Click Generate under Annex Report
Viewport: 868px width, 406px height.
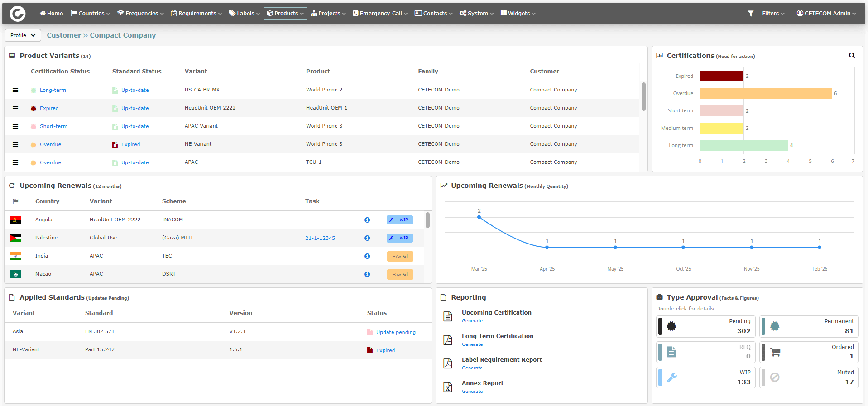[x=472, y=392]
